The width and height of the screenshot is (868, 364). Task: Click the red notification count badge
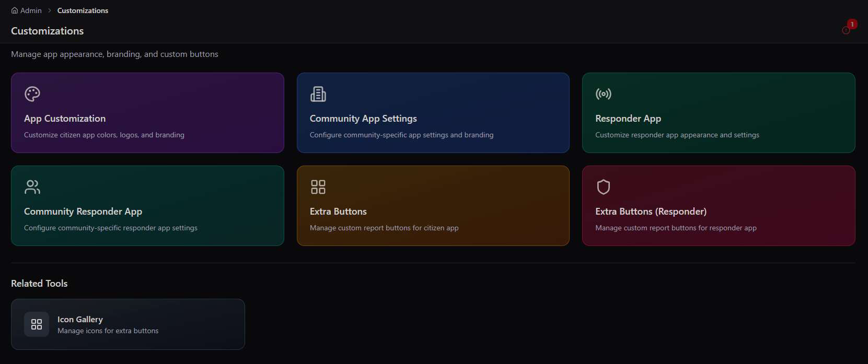tap(852, 24)
